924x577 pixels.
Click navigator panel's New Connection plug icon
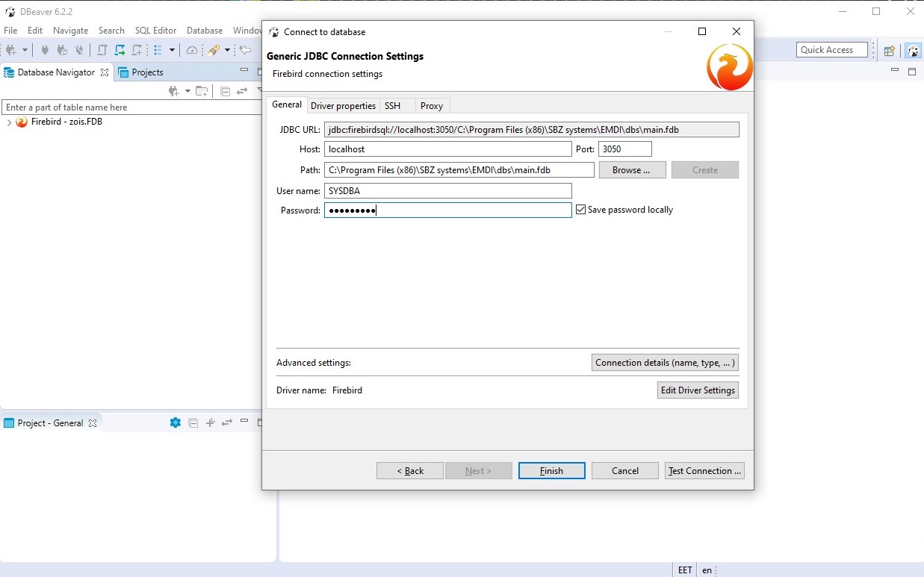[x=174, y=91]
